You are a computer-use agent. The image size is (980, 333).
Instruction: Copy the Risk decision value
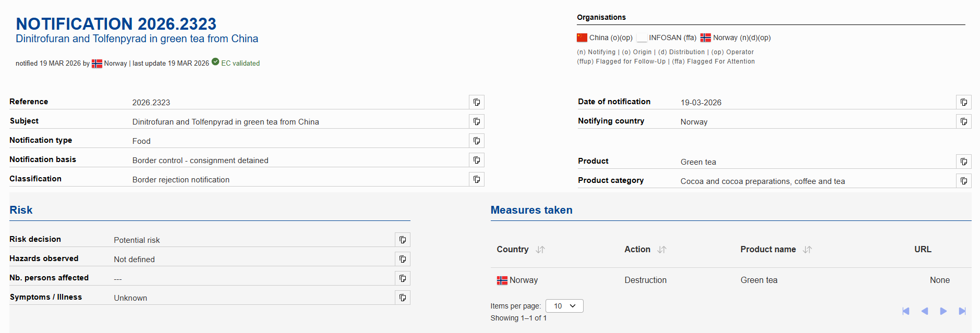tap(403, 240)
